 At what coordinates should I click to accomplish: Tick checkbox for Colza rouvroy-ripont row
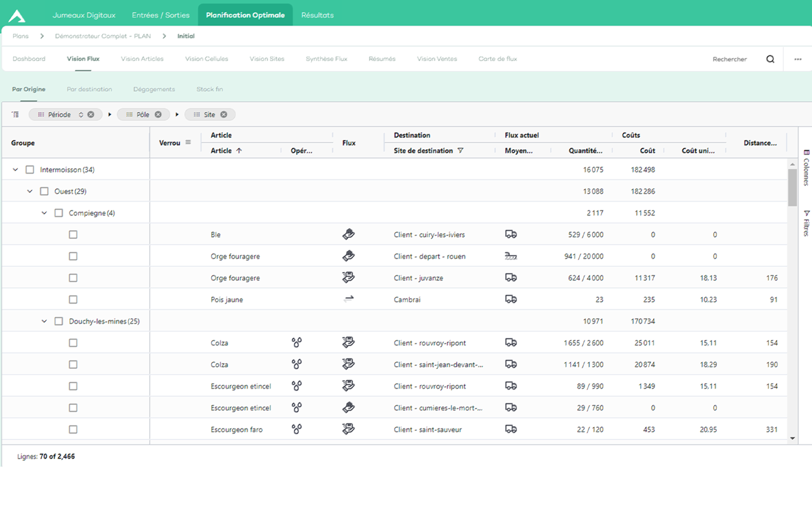(73, 343)
